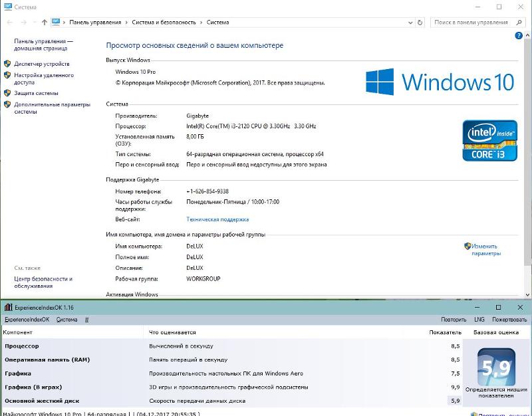This screenshot has width=532, height=416.
Task: Click scrollbar down arrow in System window
Action: (527, 294)
